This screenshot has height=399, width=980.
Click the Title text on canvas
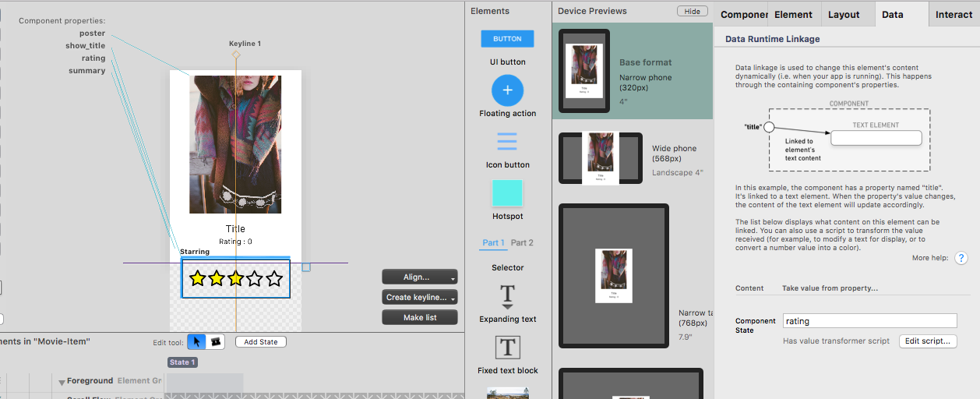[x=235, y=229]
